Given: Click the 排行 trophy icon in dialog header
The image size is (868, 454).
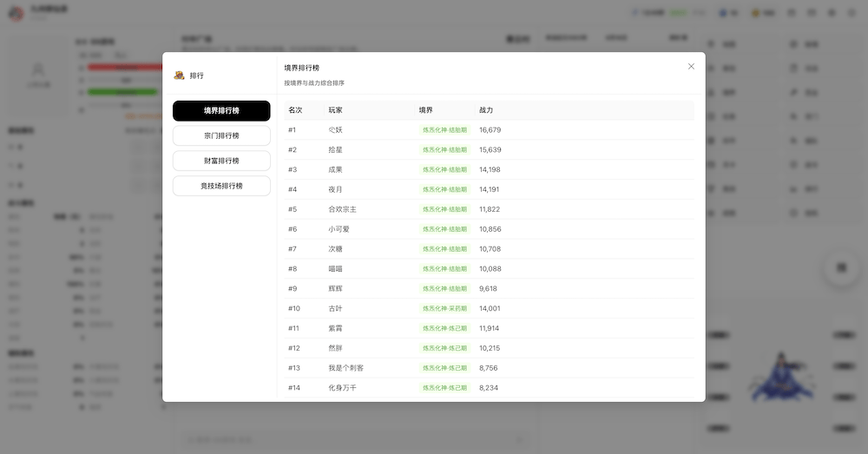Looking at the screenshot, I should pyautogui.click(x=179, y=76).
